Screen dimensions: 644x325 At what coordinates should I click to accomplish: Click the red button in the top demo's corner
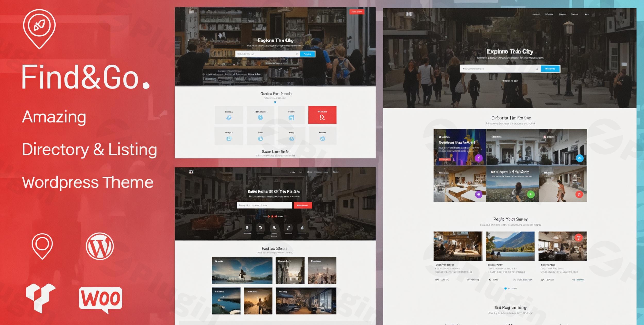click(357, 12)
